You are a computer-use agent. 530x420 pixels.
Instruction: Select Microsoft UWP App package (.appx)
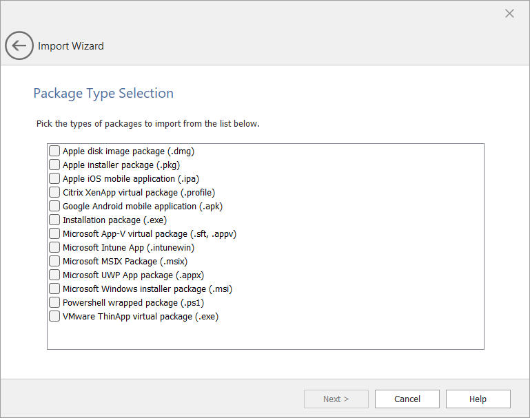tap(54, 275)
